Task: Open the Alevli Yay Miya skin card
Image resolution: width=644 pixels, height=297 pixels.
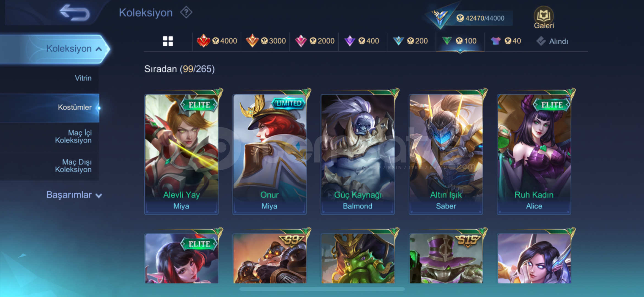Action: click(x=182, y=154)
